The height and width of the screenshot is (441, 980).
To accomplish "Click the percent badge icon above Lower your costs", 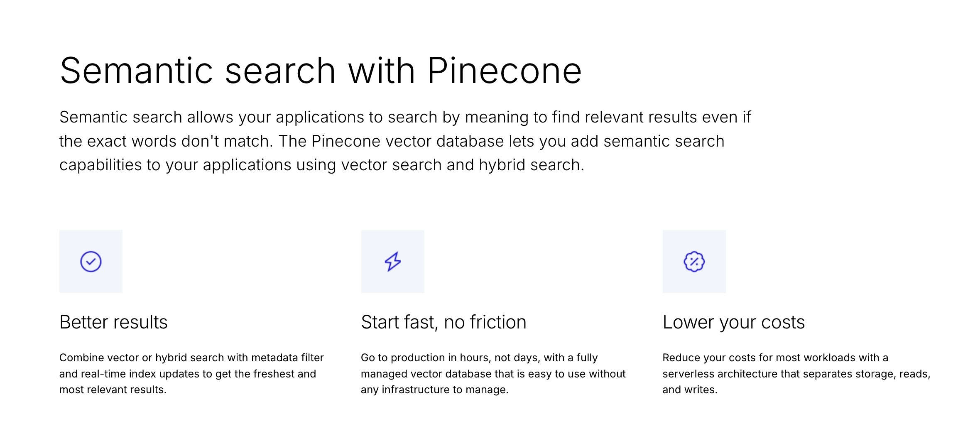I will click(x=694, y=262).
